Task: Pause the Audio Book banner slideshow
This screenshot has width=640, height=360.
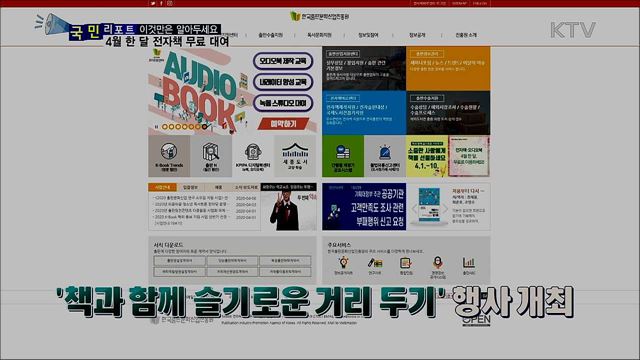Action: click(156, 127)
